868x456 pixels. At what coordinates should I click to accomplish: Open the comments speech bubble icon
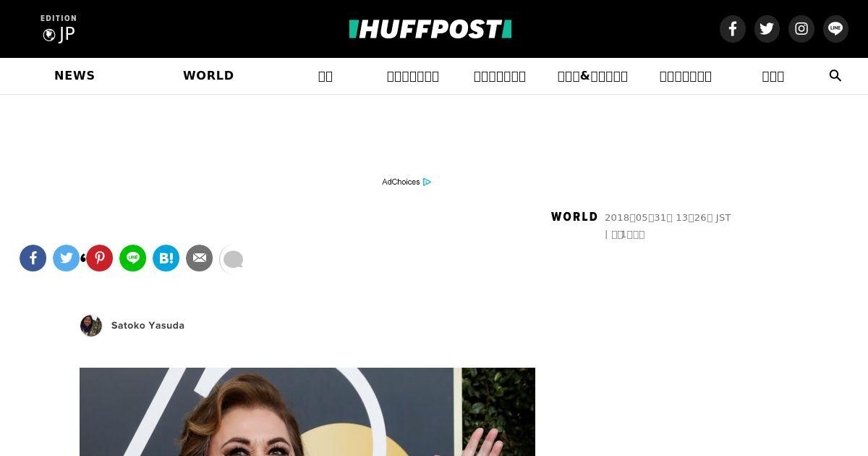click(232, 259)
